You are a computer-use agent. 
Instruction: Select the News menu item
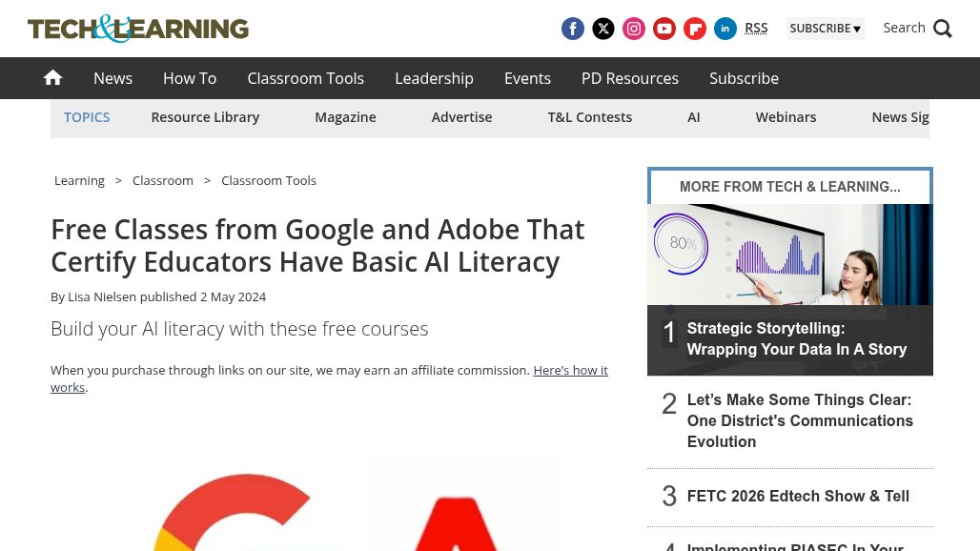[x=112, y=78]
